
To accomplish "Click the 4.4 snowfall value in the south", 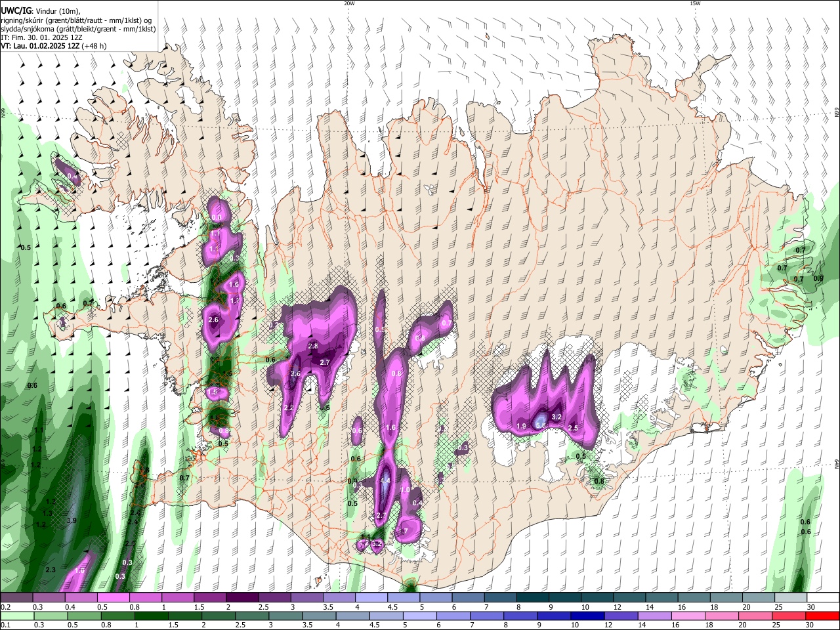I will [385, 481].
